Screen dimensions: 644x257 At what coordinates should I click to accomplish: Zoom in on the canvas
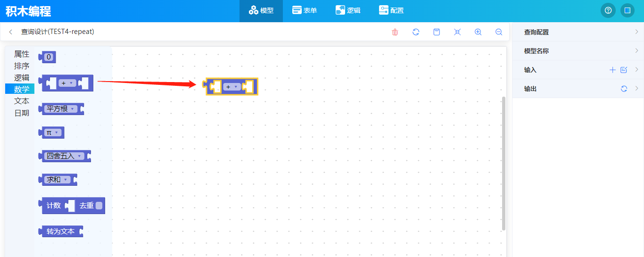478,32
